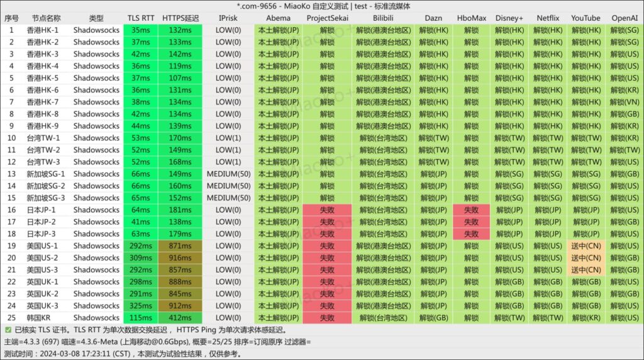
Task: Select the IPrisk column header
Action: 228,18
